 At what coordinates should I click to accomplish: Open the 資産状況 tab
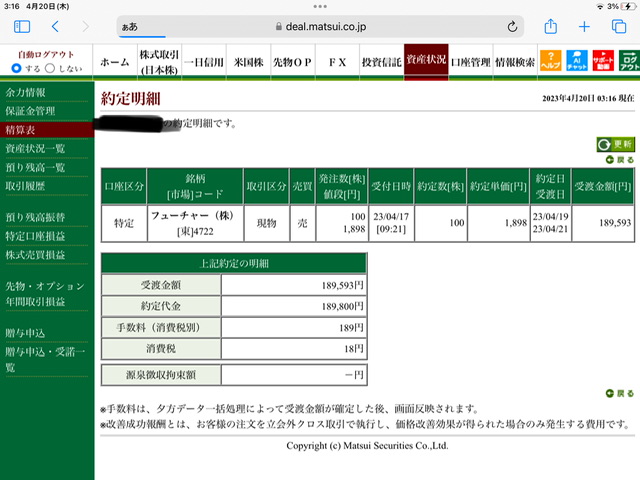(x=426, y=60)
